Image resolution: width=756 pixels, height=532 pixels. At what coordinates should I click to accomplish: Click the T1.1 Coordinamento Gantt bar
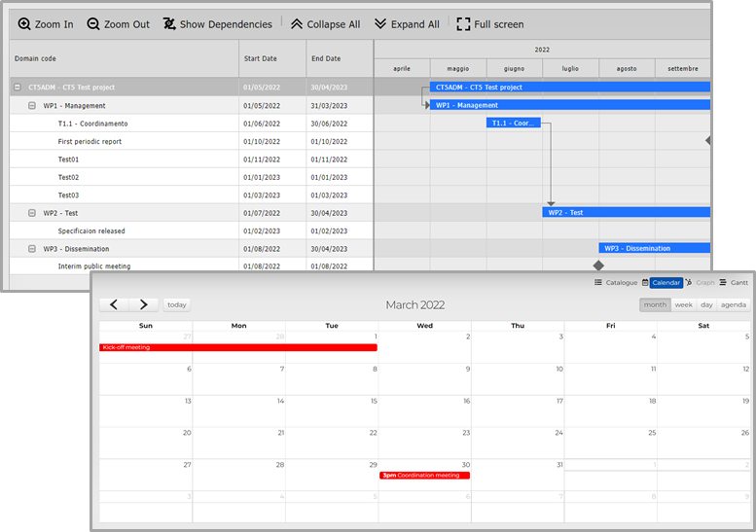(x=513, y=124)
